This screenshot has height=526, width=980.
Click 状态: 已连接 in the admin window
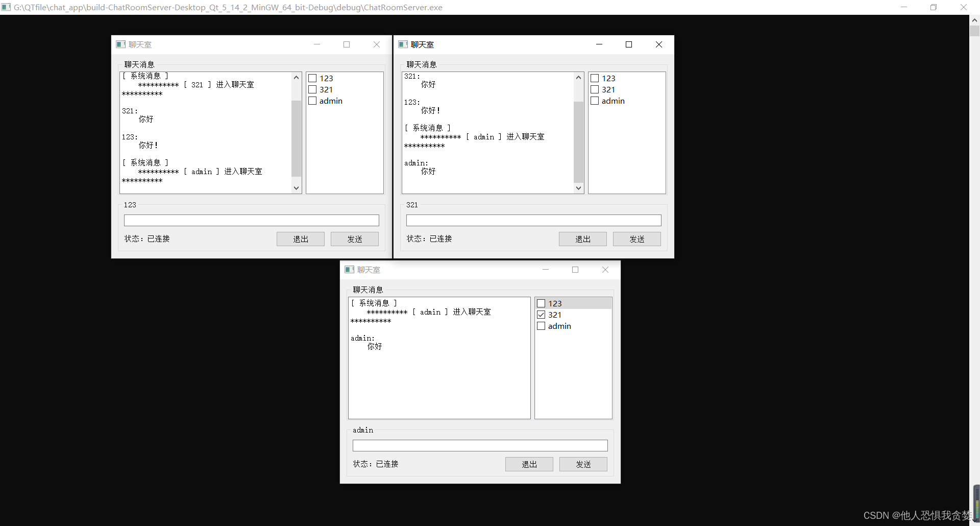click(376, 464)
